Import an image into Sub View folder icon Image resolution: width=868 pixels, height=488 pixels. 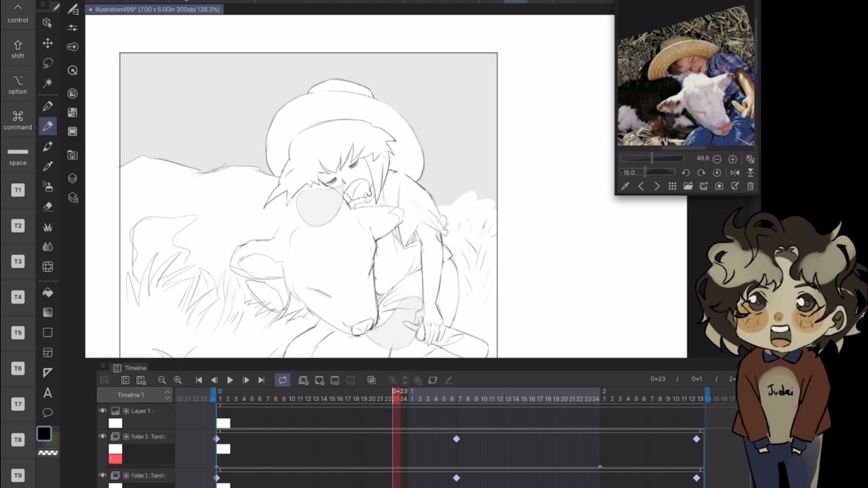point(688,186)
